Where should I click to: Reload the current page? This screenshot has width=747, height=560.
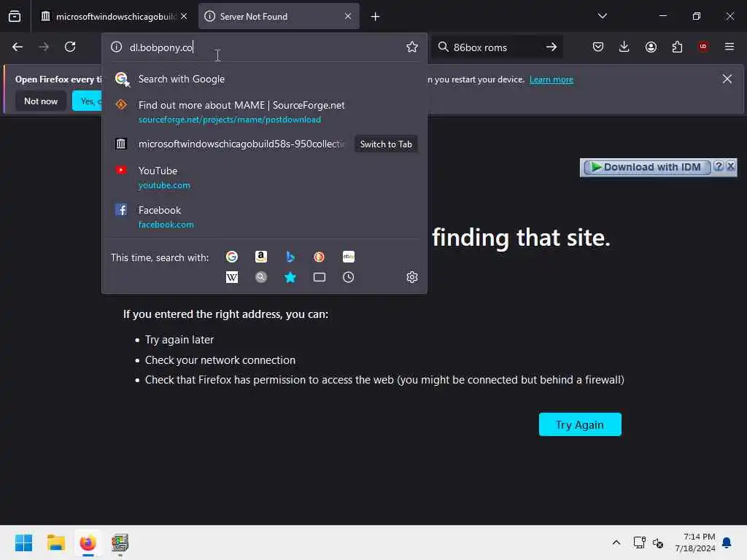click(x=70, y=47)
